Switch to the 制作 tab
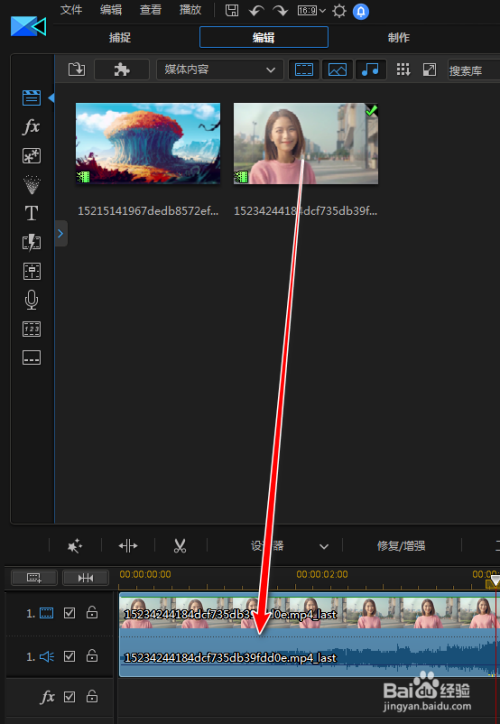Viewport: 500px width, 724px height. [398, 37]
